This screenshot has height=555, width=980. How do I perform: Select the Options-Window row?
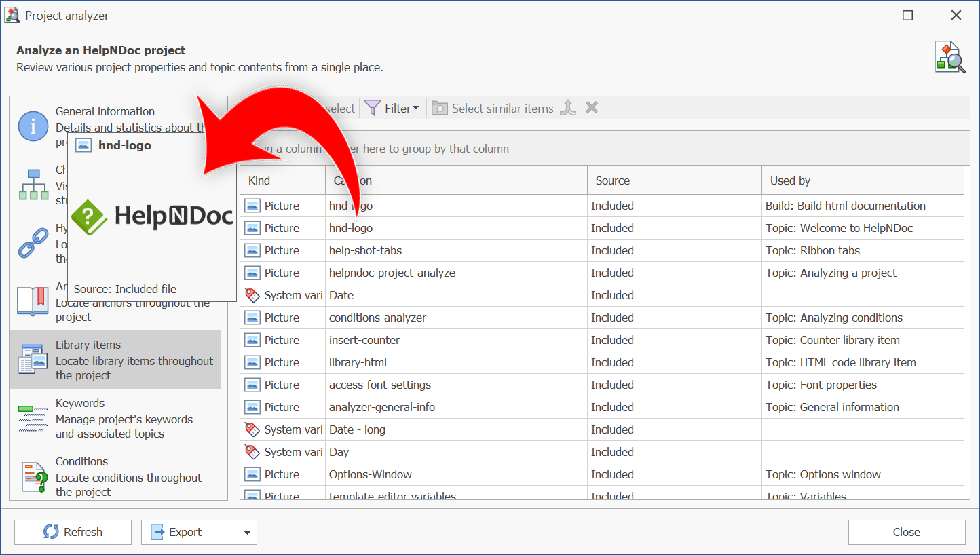(x=602, y=474)
